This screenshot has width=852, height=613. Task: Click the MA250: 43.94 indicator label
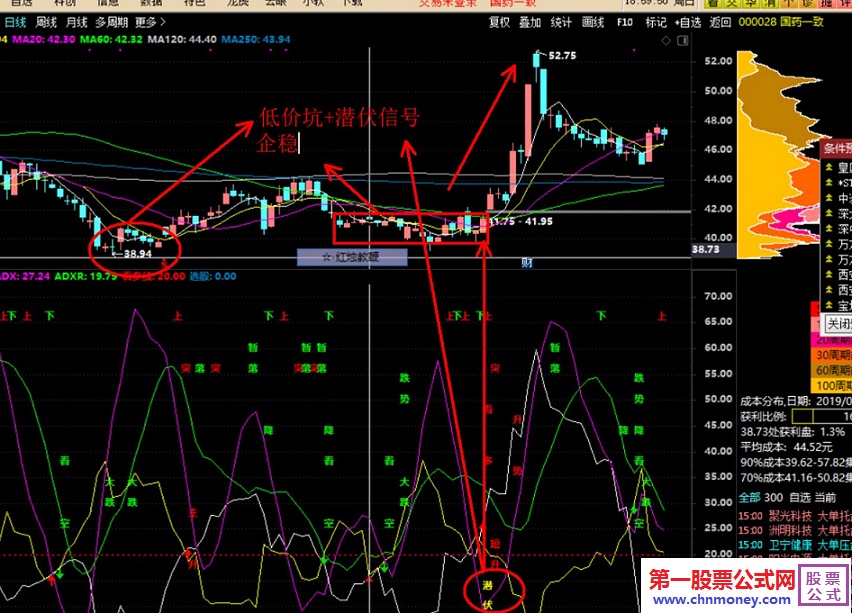tap(255, 39)
